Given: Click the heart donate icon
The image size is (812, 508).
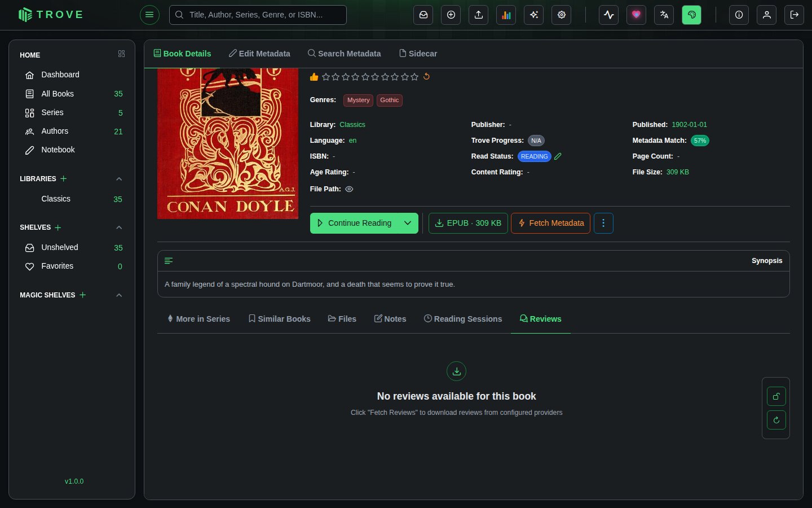Looking at the screenshot, I should coord(637,15).
